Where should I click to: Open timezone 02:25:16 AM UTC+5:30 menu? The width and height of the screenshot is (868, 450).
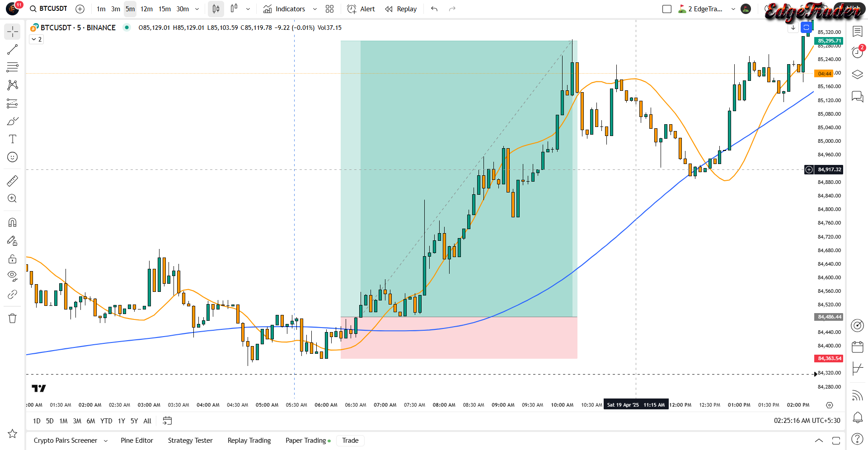coord(807,421)
